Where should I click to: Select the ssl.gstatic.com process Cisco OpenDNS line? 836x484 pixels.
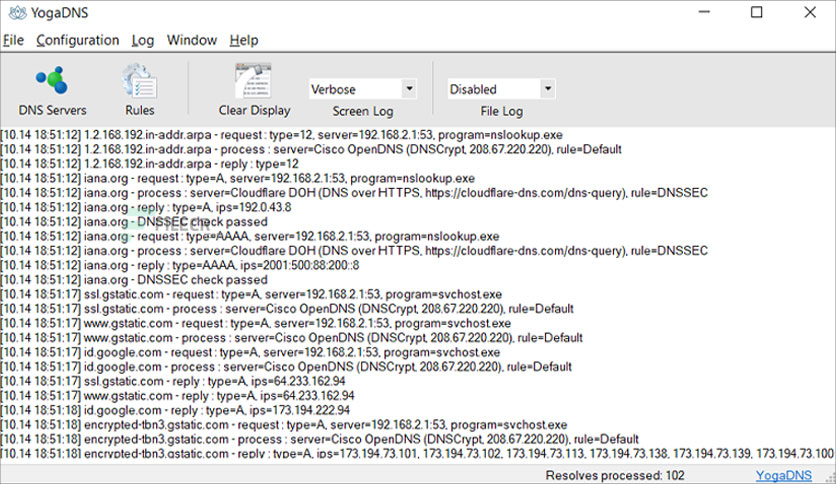tap(287, 309)
